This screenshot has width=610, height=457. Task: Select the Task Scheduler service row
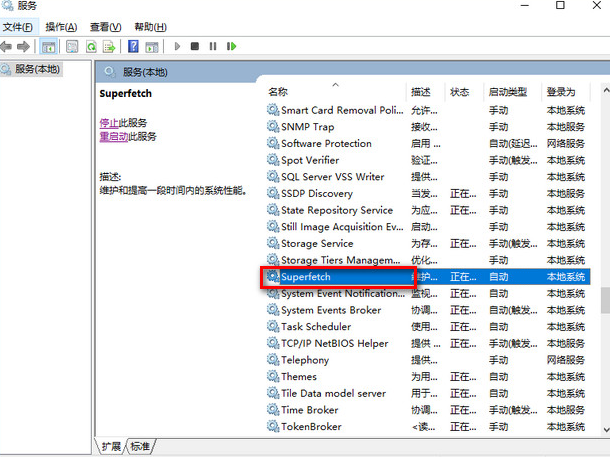(316, 326)
